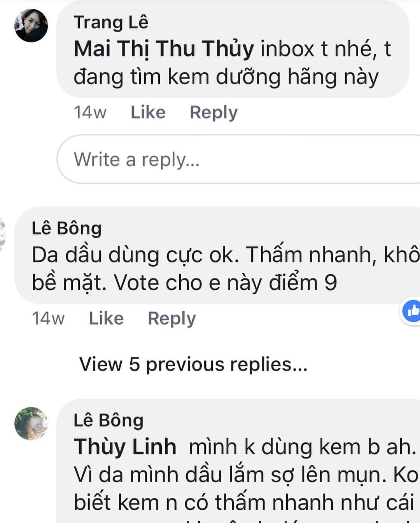The width and height of the screenshot is (420, 523).
Task: Open the tagged Thùy Linh profile
Action: pyautogui.click(x=125, y=447)
